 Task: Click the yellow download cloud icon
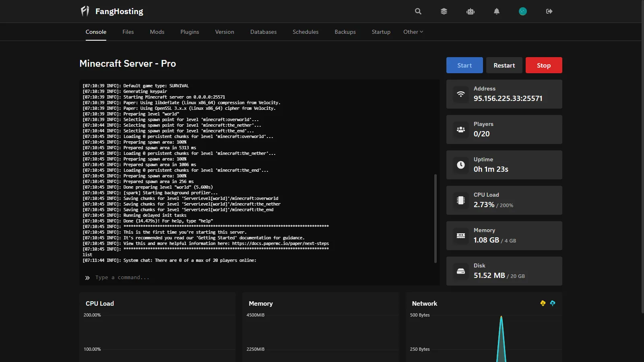[x=543, y=303]
